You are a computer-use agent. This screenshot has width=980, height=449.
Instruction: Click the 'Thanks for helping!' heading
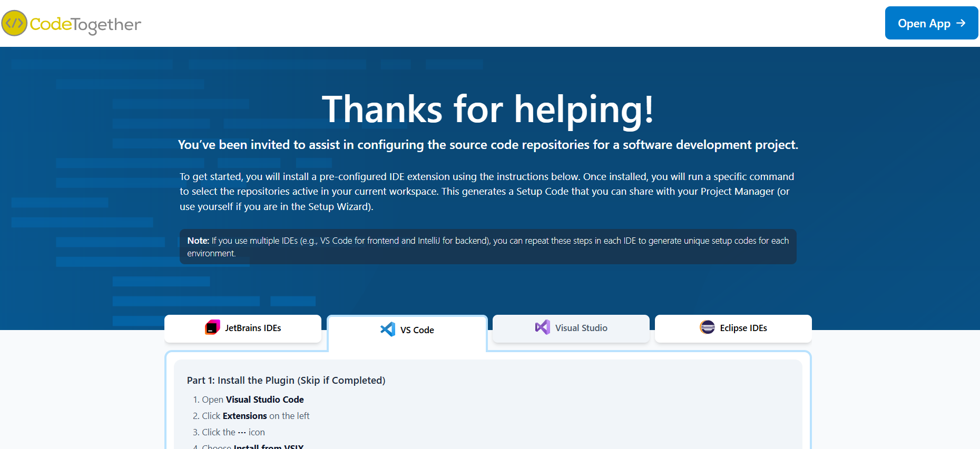[x=488, y=109]
